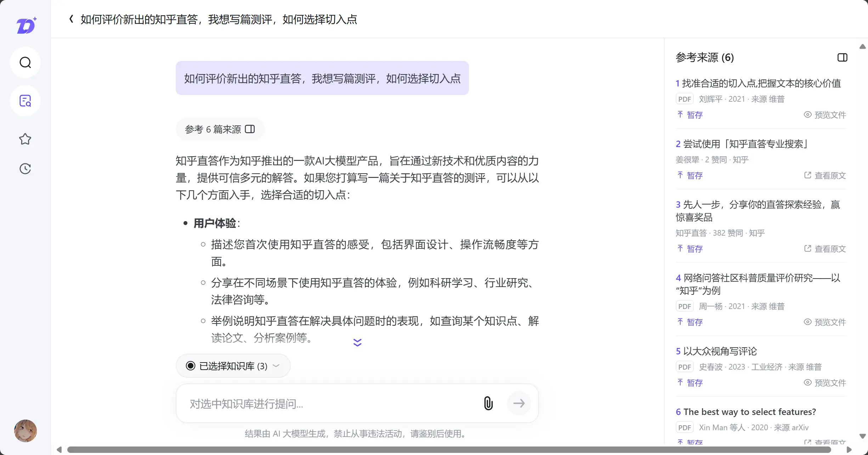868x455 pixels.
Task: Click the 用户体验 bullet heading
Action: click(215, 223)
